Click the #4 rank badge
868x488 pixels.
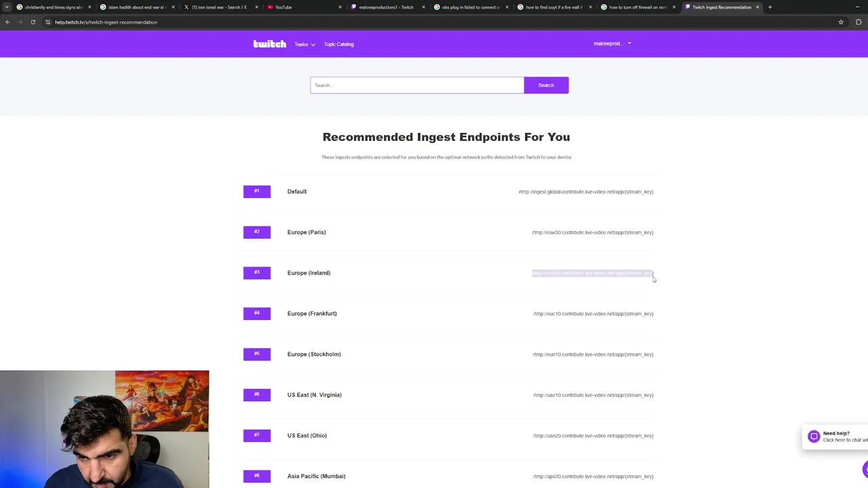257,313
